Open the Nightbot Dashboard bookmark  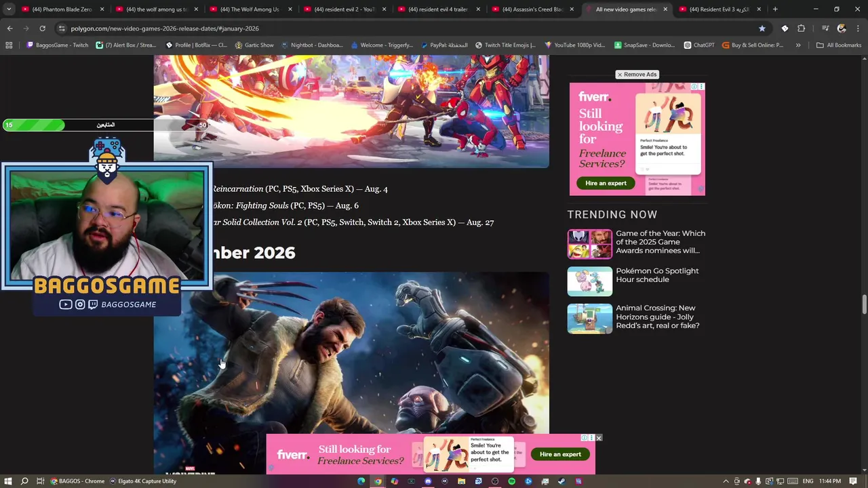click(x=312, y=45)
